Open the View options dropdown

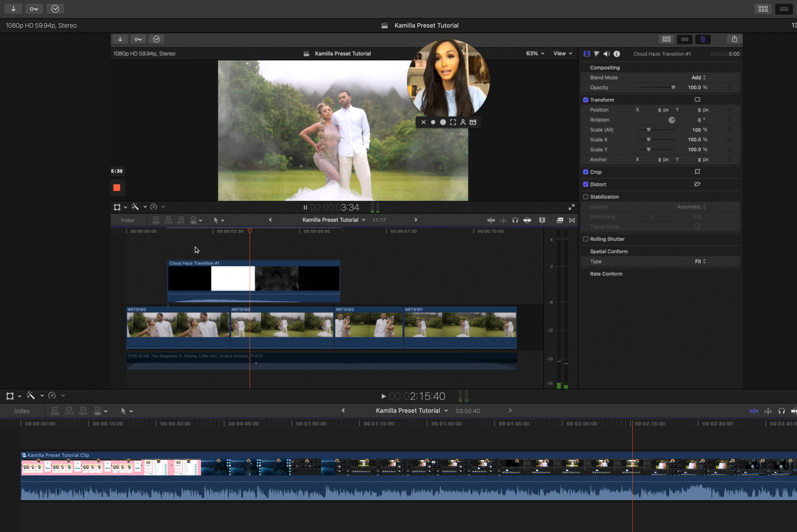[562, 54]
